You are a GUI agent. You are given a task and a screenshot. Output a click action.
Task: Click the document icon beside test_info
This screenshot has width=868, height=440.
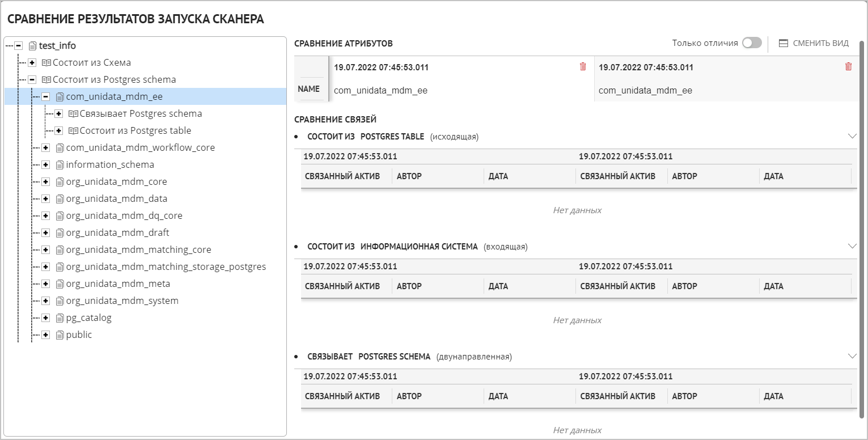tap(33, 45)
